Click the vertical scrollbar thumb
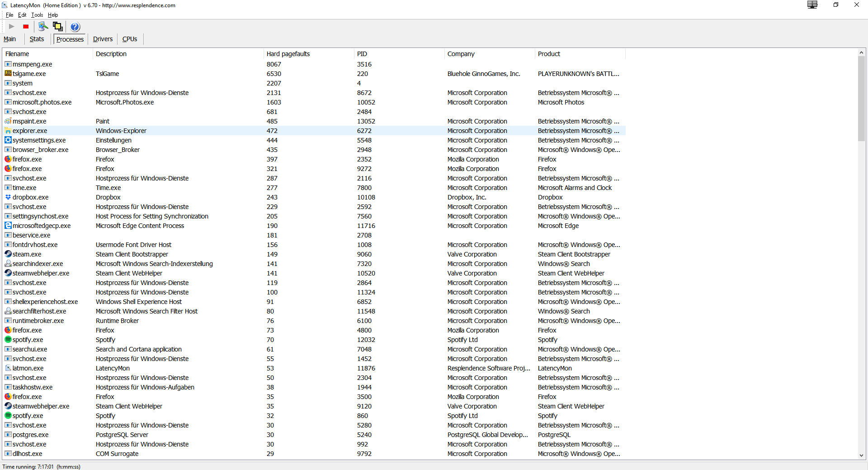868x470 pixels. pos(861,99)
